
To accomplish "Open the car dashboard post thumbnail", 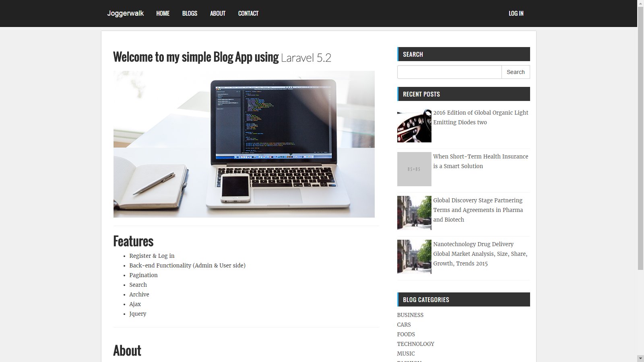I will [414, 125].
